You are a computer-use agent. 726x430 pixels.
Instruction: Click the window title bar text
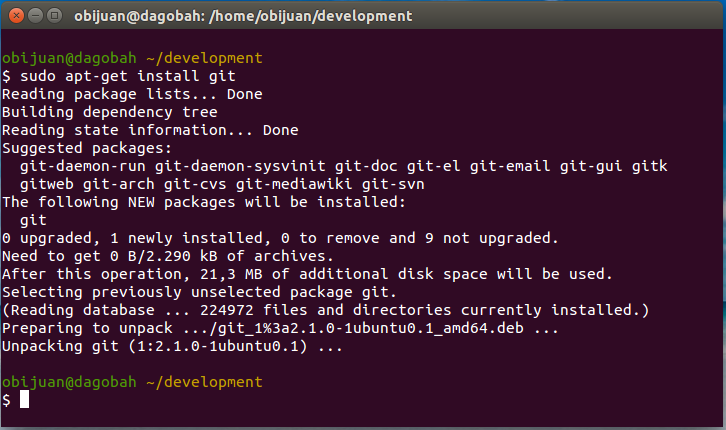coord(244,16)
